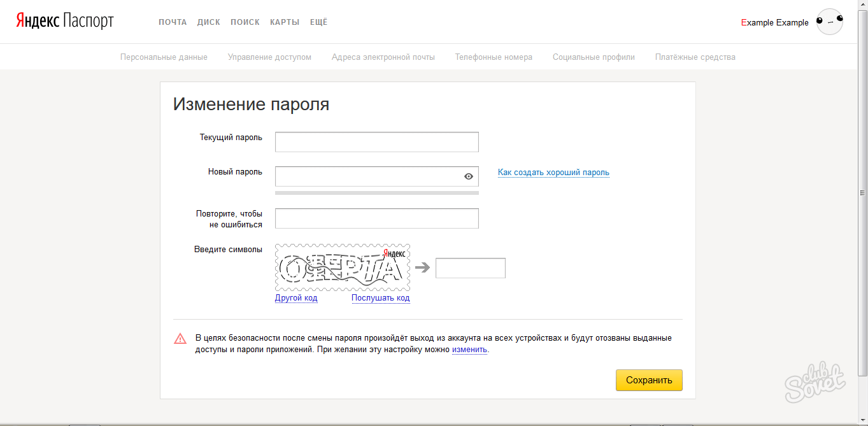
Task: Click the Другой код link
Action: click(x=296, y=298)
